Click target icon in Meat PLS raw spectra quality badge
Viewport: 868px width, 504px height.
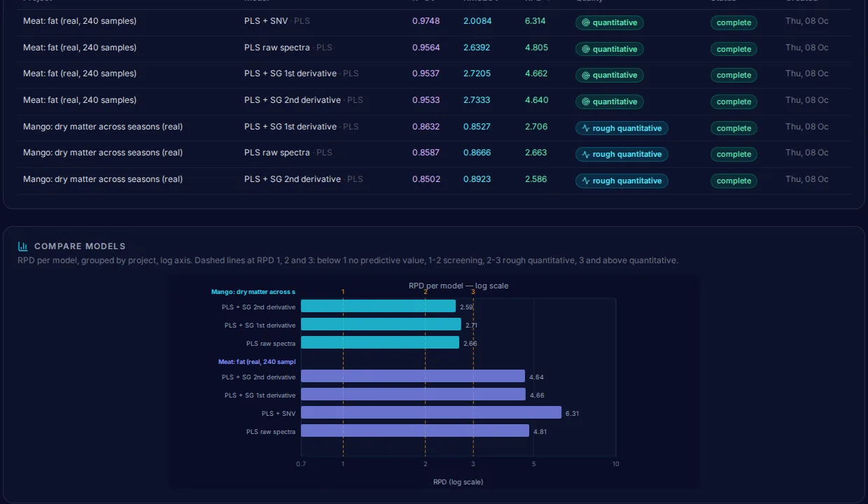pyautogui.click(x=586, y=49)
